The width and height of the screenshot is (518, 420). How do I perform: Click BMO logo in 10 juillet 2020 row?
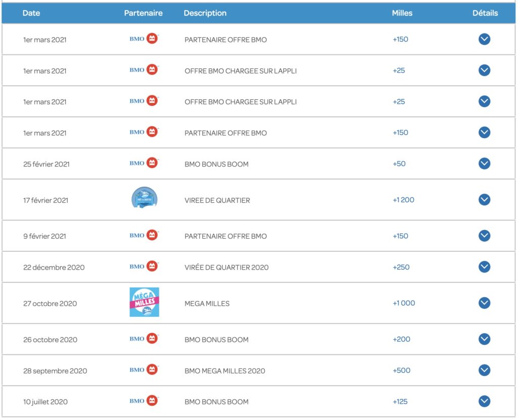click(x=144, y=401)
